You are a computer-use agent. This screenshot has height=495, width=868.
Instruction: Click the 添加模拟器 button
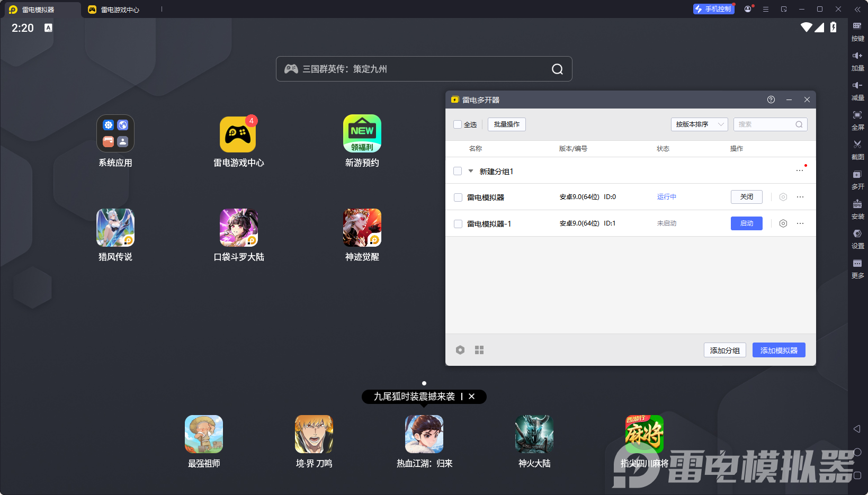coord(778,350)
